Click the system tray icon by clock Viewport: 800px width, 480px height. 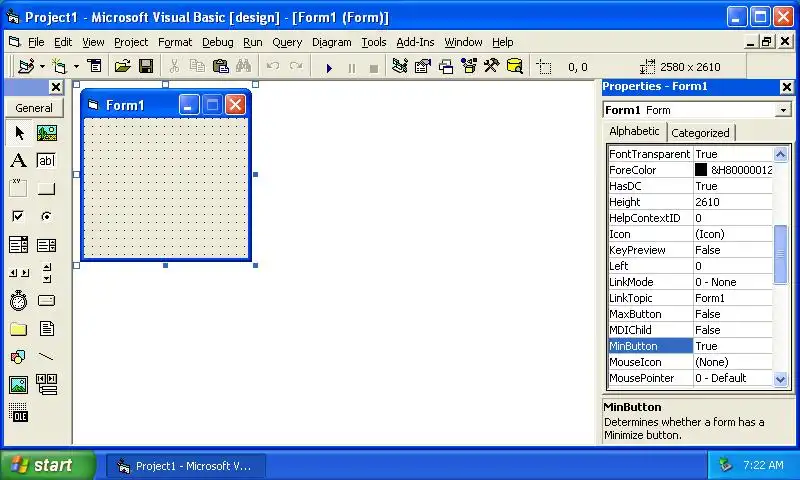click(726, 465)
